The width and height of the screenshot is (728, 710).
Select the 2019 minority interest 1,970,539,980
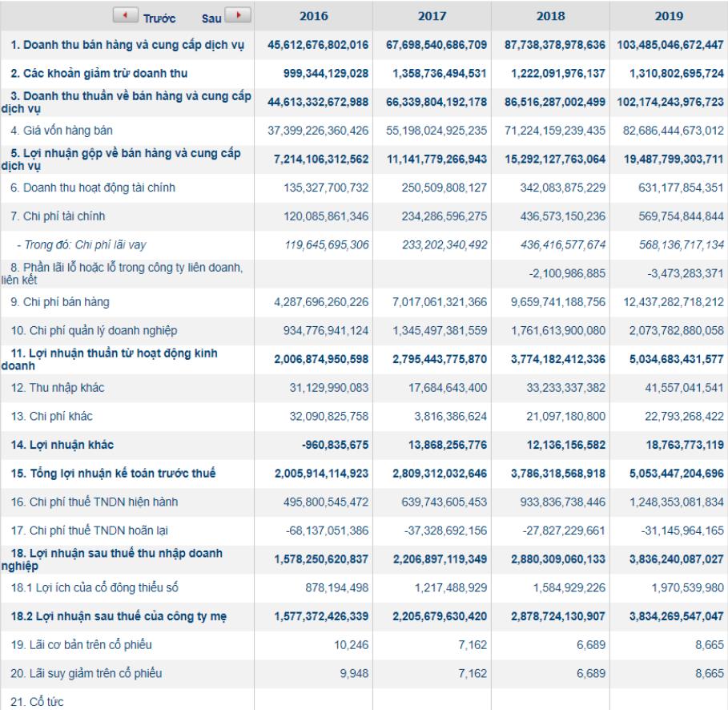688,588
